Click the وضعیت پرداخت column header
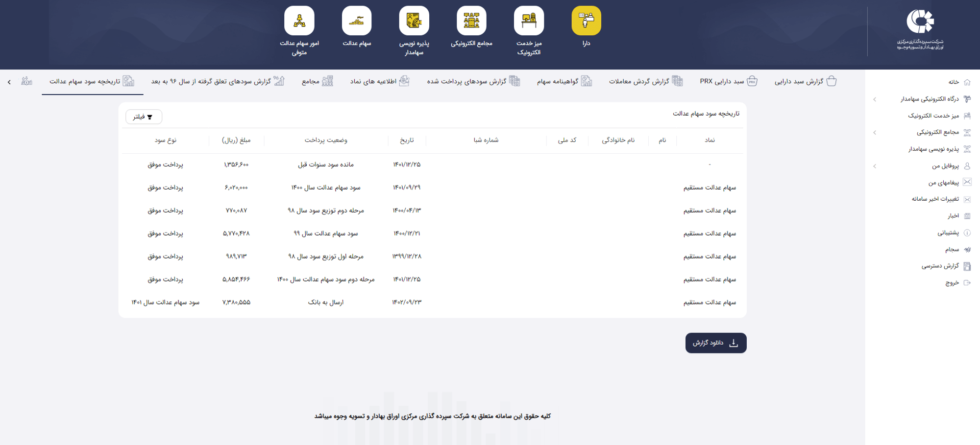The image size is (980, 445). coord(326,140)
